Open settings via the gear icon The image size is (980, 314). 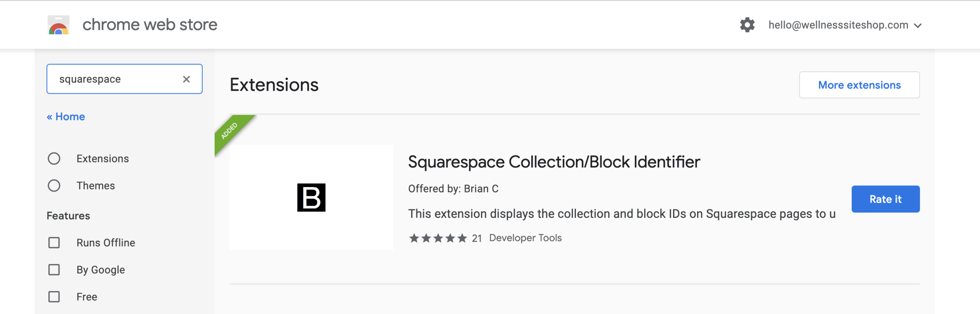(747, 25)
